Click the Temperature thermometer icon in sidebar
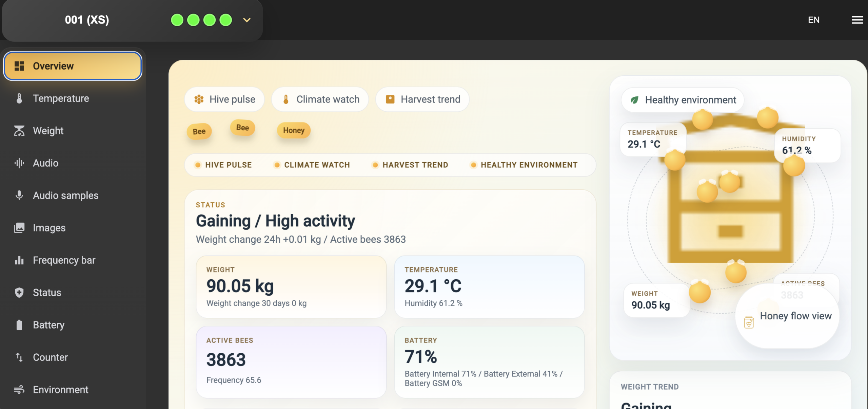Screen dimensions: 868x409 coord(19,98)
